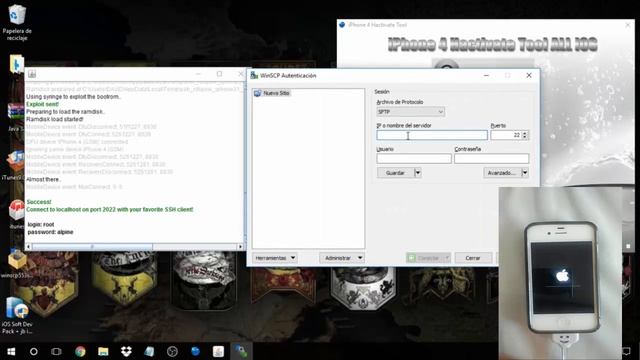Screen dimensions: 640x360
Task: Open Task View in the taskbar
Action: [x=56, y=351]
